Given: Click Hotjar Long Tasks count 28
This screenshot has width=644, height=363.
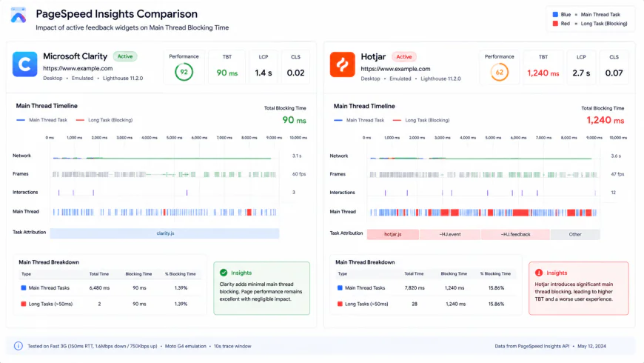Looking at the screenshot, I should click(x=415, y=304).
